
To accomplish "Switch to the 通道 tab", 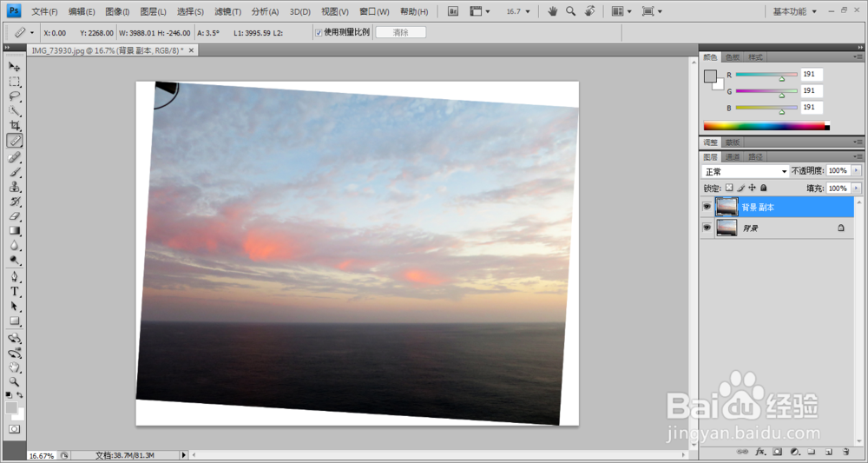I will point(733,156).
